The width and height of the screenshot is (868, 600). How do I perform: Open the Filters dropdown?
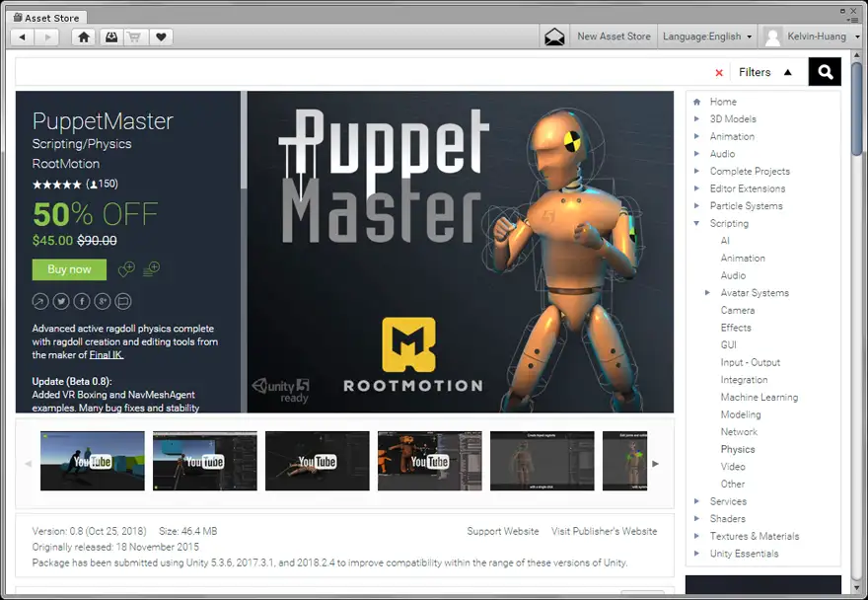[765, 73]
